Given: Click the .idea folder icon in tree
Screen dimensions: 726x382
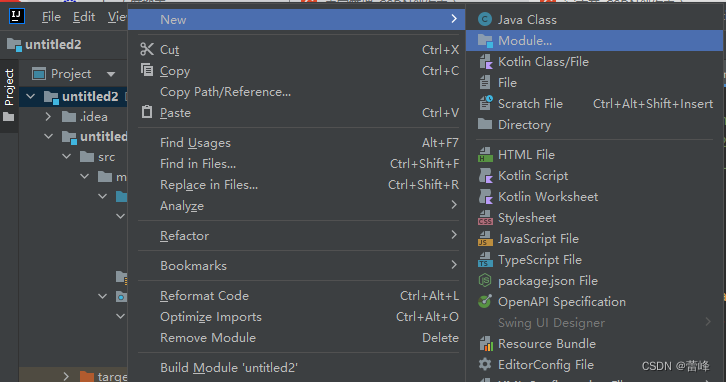Looking at the screenshot, I should [x=69, y=116].
